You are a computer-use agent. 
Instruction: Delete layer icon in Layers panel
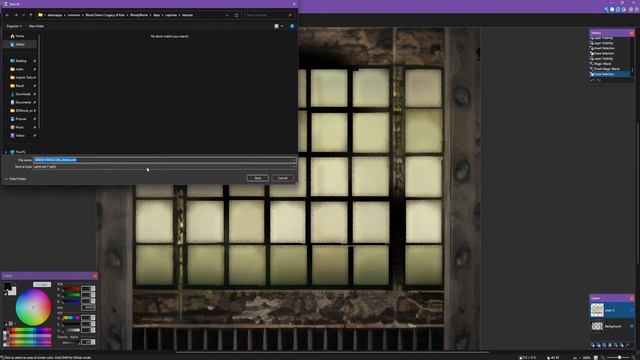click(598, 345)
